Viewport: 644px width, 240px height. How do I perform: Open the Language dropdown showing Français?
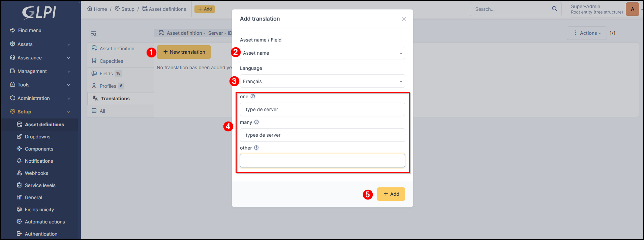(322, 81)
